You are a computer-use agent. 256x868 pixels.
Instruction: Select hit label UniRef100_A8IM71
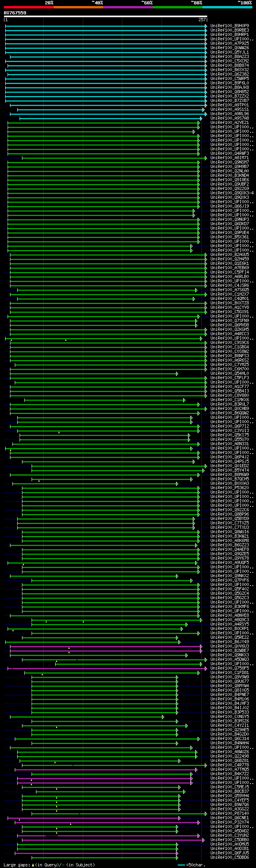(x=230, y=158)
